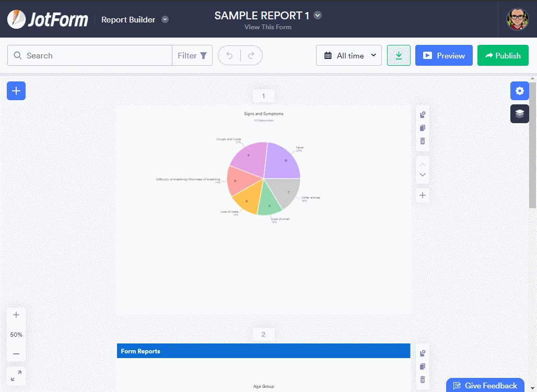
Task: Click the layers panel icon below settings
Action: (519, 113)
